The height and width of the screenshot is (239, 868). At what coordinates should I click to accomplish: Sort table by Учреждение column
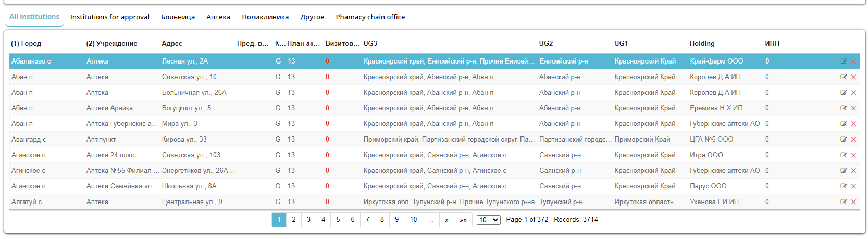111,44
